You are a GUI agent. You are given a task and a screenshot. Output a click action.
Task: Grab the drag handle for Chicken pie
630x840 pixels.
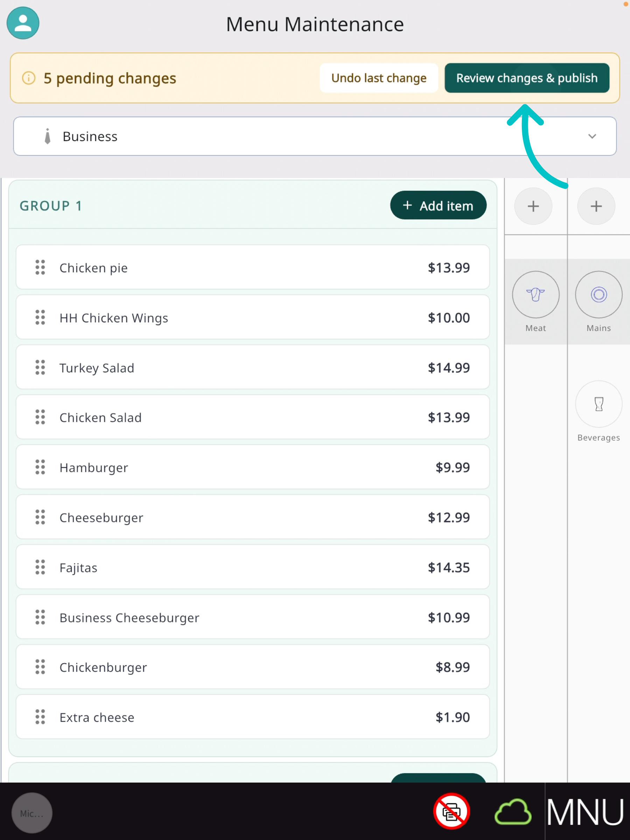point(40,267)
